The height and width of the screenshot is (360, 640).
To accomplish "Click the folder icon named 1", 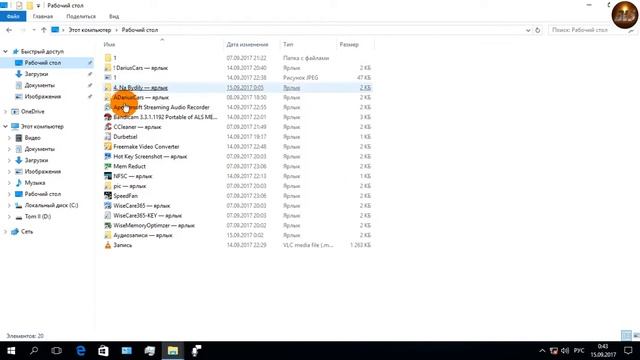I will 108,58.
